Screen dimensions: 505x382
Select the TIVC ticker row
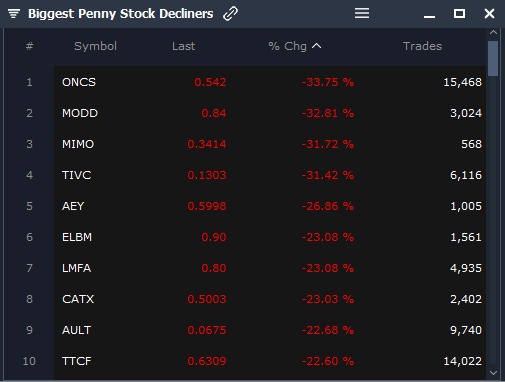tap(270, 175)
